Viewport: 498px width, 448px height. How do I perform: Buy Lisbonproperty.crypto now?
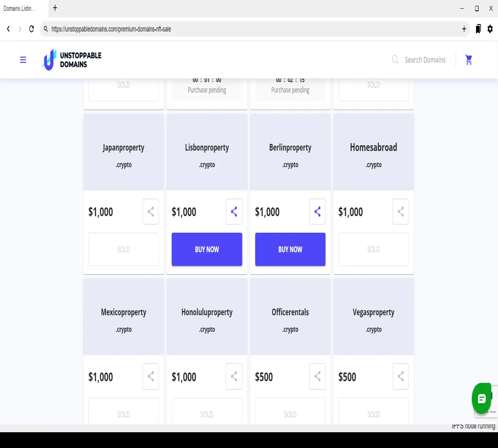click(x=207, y=249)
